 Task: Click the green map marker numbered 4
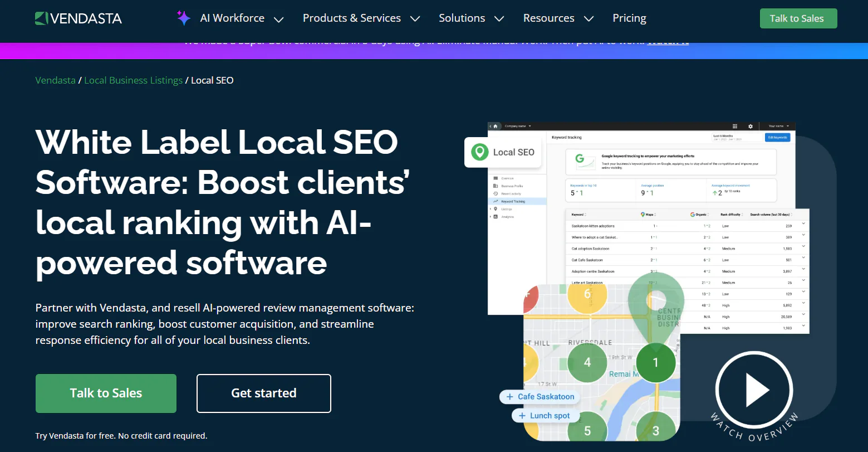(x=587, y=362)
